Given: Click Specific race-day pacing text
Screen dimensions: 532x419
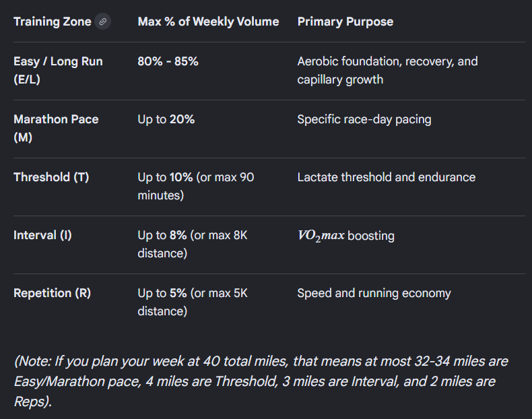Looking at the screenshot, I should point(364,119).
